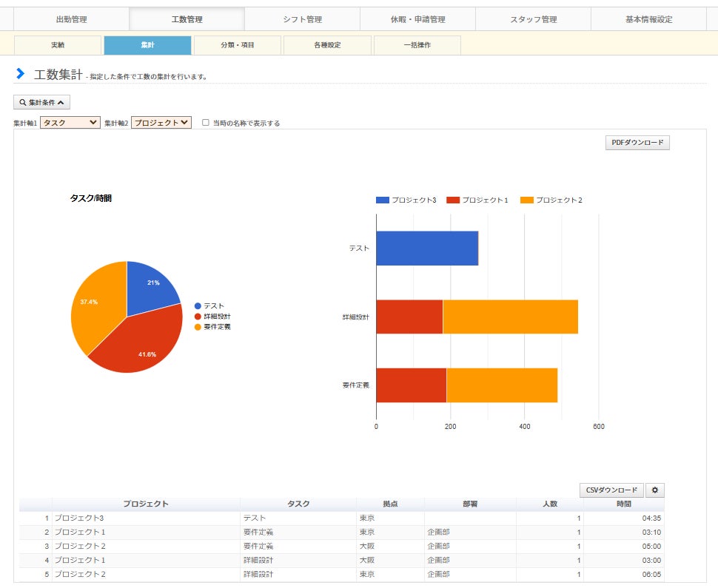This screenshot has height=588, width=718.
Task: Enable 当時の名称で表示する checkbox
Action: click(x=206, y=123)
